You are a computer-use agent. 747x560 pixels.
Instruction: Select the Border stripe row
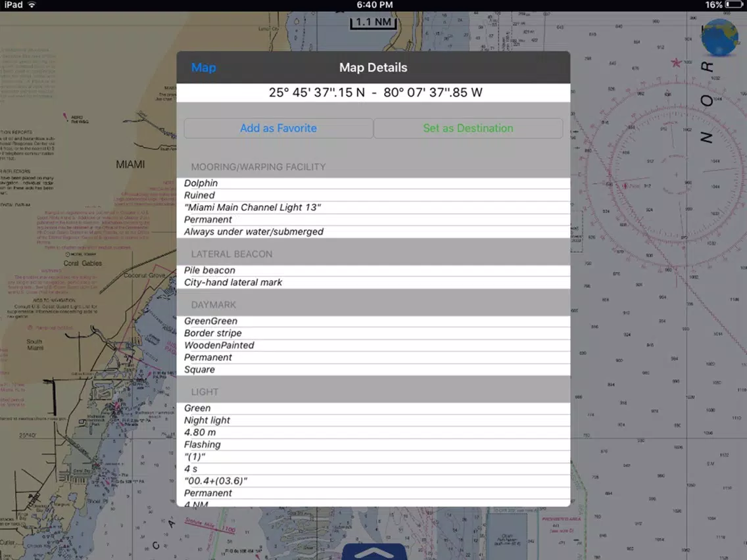coord(373,333)
